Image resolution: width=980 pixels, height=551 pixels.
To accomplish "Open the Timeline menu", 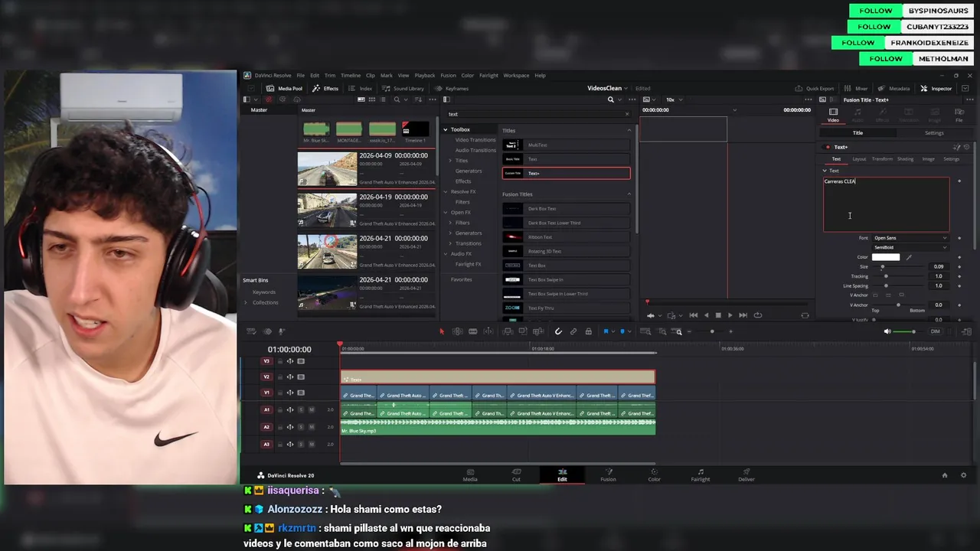I will click(351, 76).
